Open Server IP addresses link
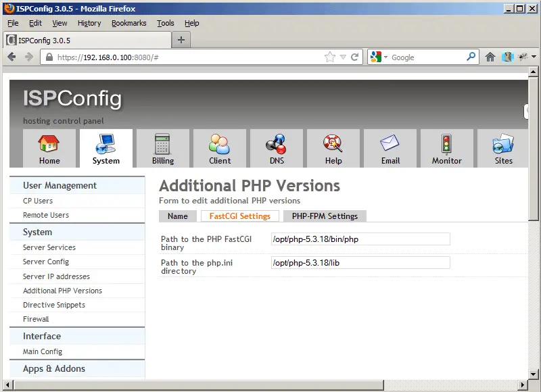Viewport: 541px width, 392px height. [56, 276]
